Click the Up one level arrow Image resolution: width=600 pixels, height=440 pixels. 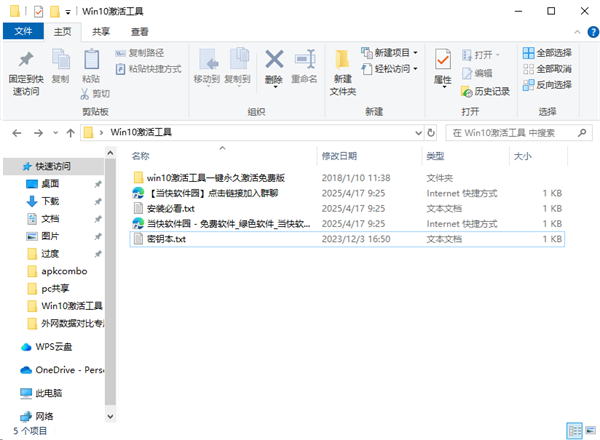pyautogui.click(x=70, y=133)
